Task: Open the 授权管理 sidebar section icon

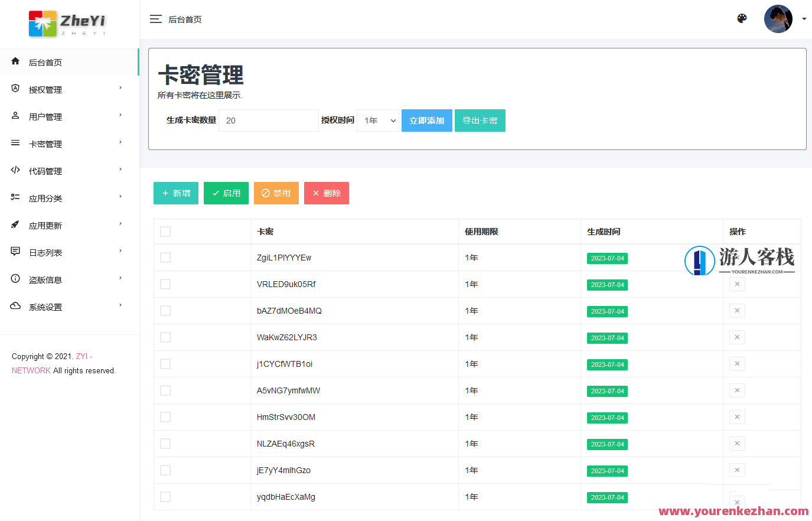Action: click(x=15, y=89)
